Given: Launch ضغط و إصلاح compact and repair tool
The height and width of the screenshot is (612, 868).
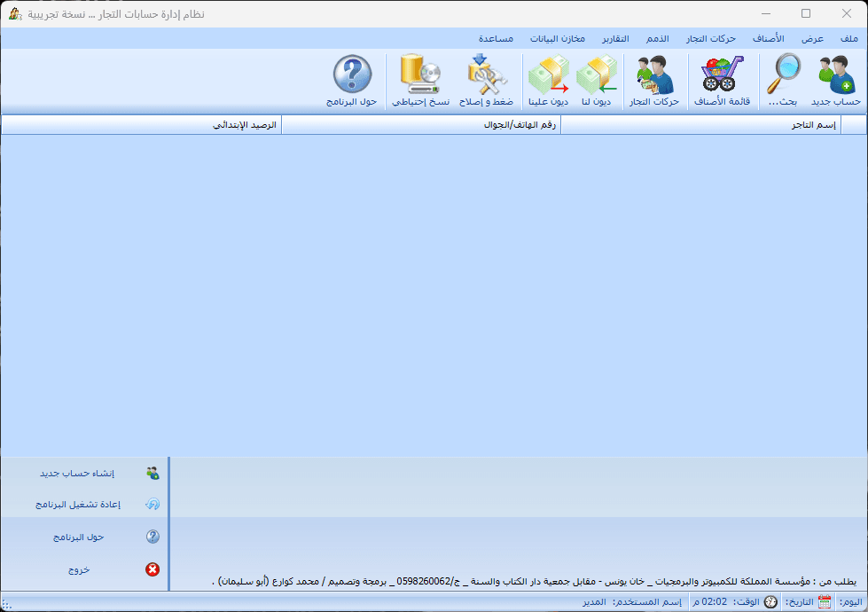Looking at the screenshot, I should click(x=487, y=75).
